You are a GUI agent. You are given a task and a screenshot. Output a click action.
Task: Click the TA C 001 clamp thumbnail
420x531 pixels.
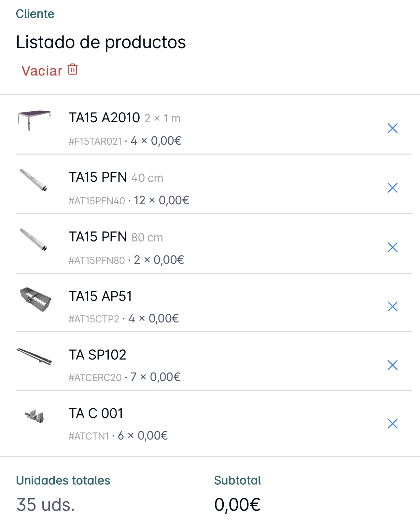point(35,416)
